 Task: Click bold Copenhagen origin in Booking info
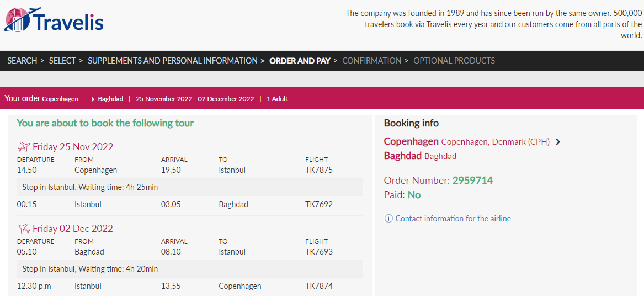click(411, 142)
